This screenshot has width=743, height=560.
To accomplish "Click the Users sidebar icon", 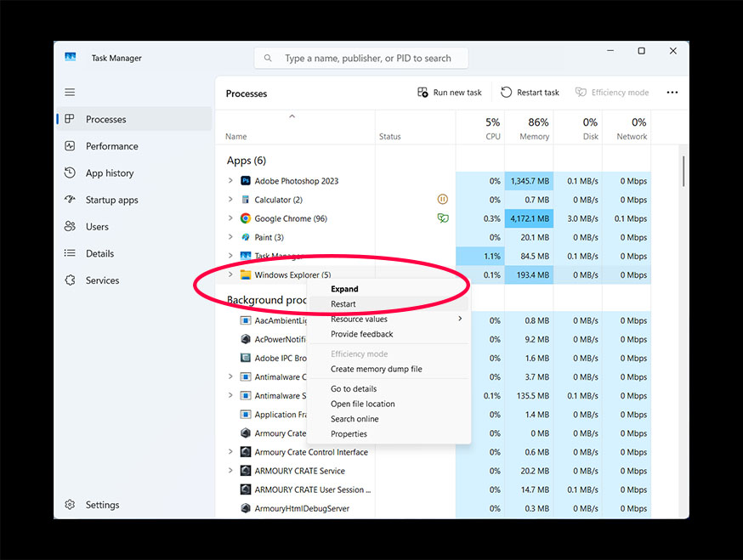I will (70, 226).
